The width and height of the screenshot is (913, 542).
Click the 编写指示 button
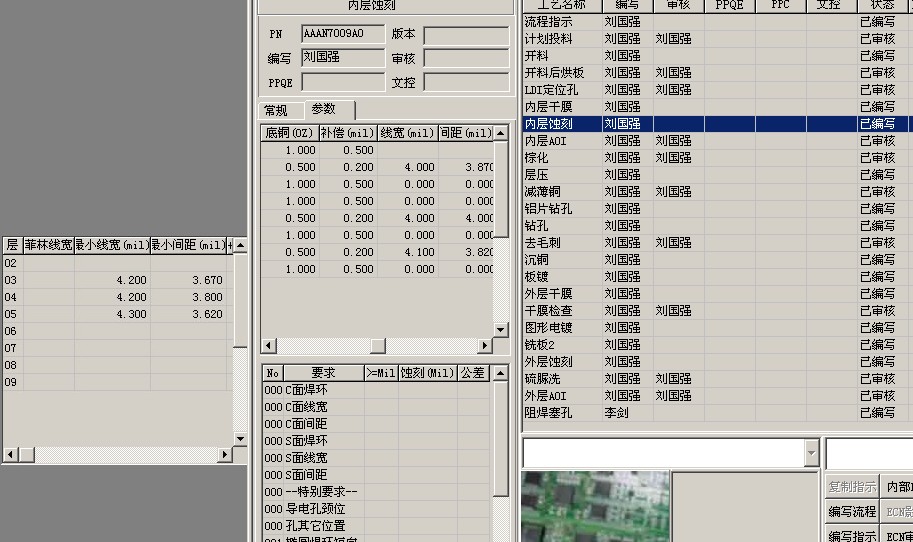[852, 536]
